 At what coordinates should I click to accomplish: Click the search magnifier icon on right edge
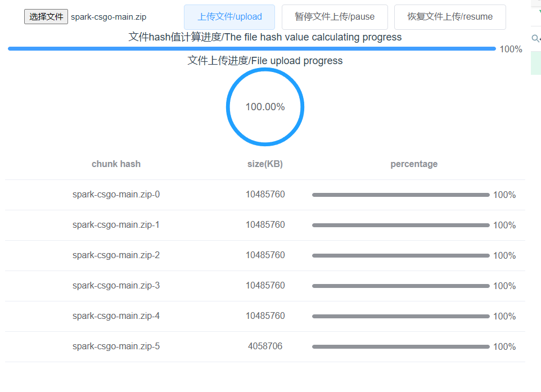[x=534, y=38]
